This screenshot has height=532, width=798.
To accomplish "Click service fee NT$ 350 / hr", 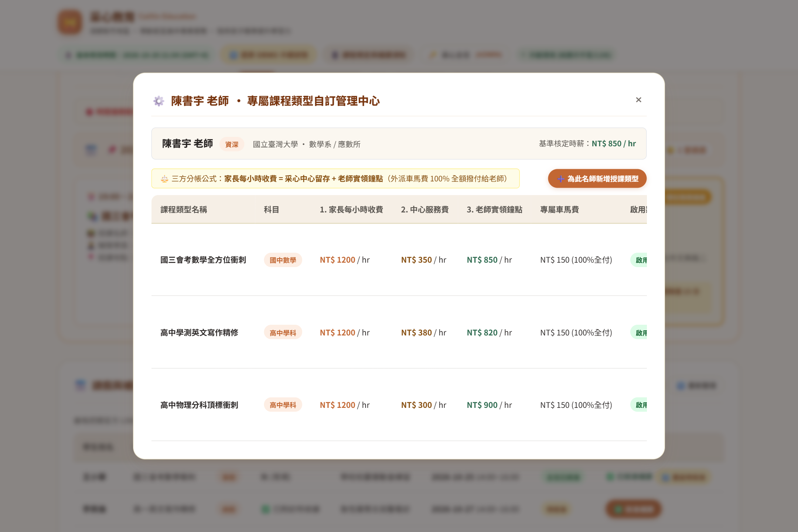I will 424,260.
